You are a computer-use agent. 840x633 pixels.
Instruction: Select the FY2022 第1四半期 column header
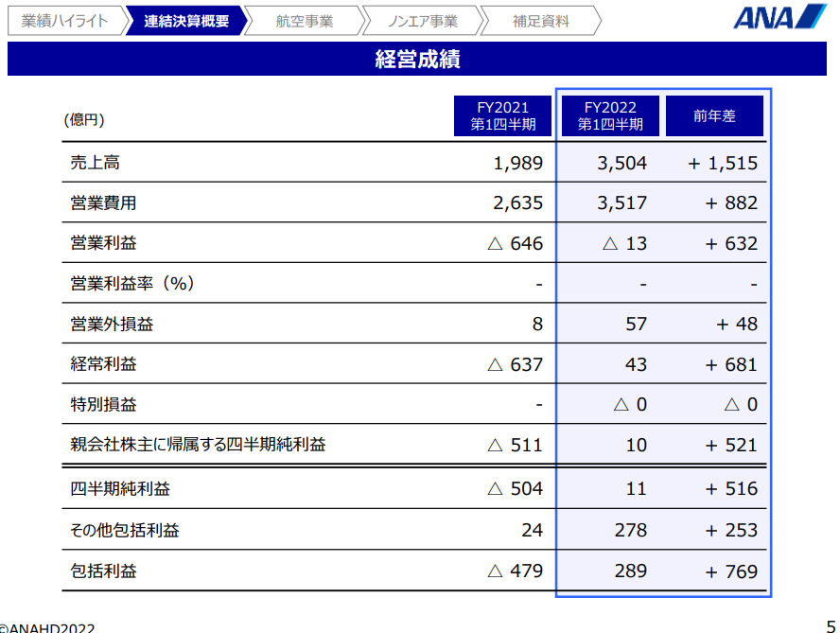pyautogui.click(x=610, y=116)
